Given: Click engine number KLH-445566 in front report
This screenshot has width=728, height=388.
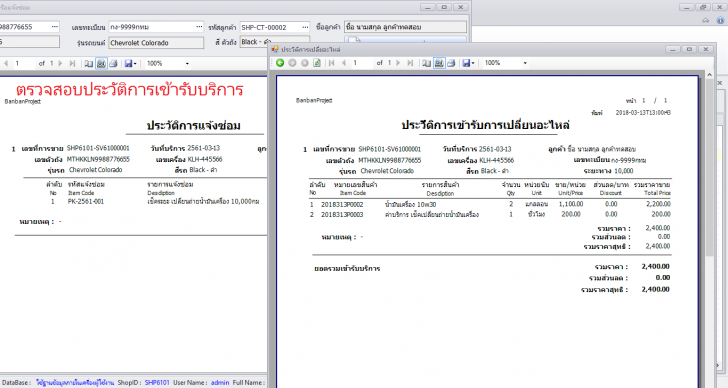Looking at the screenshot, I should [x=496, y=160].
